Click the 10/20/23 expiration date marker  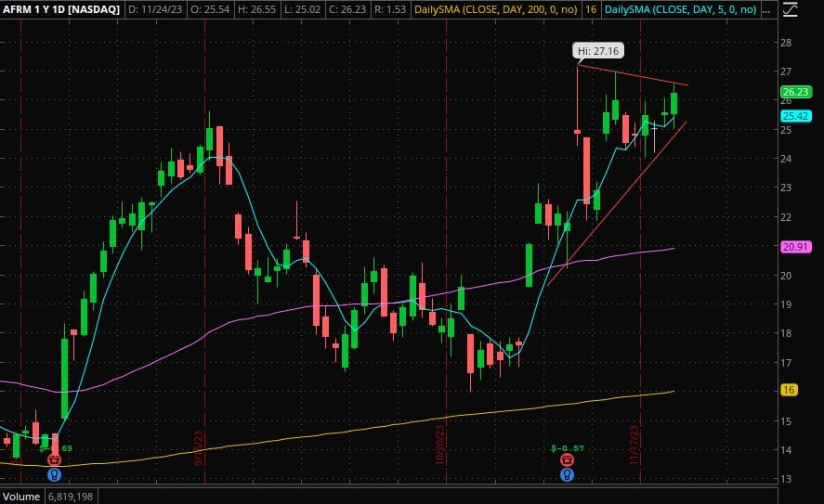[x=439, y=446]
